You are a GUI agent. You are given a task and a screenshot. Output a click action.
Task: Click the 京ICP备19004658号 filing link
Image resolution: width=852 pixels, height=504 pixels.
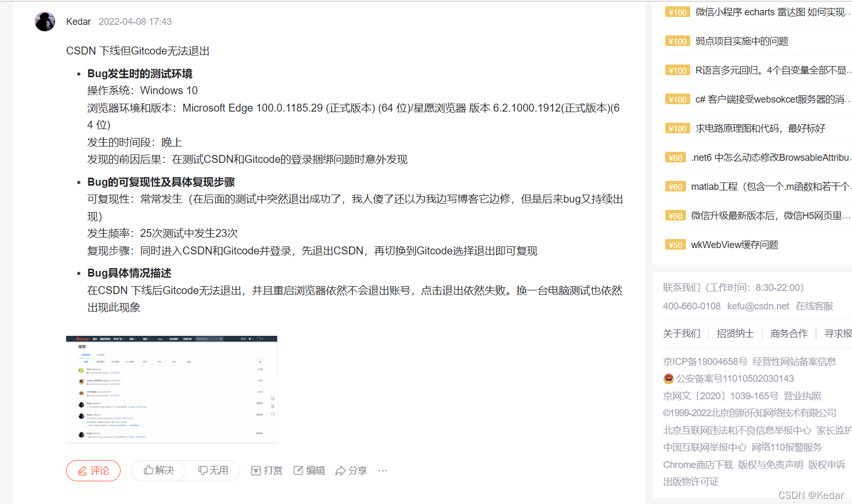tap(703, 361)
